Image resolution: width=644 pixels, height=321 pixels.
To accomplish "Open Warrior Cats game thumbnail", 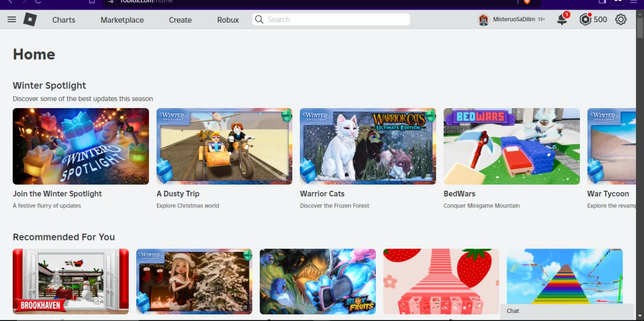I will pyautogui.click(x=368, y=146).
